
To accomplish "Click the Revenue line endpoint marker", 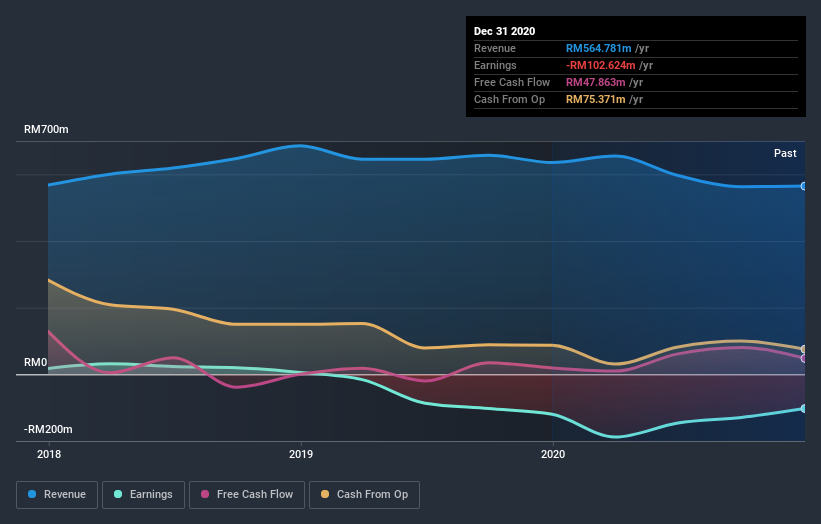I will pos(804,186).
